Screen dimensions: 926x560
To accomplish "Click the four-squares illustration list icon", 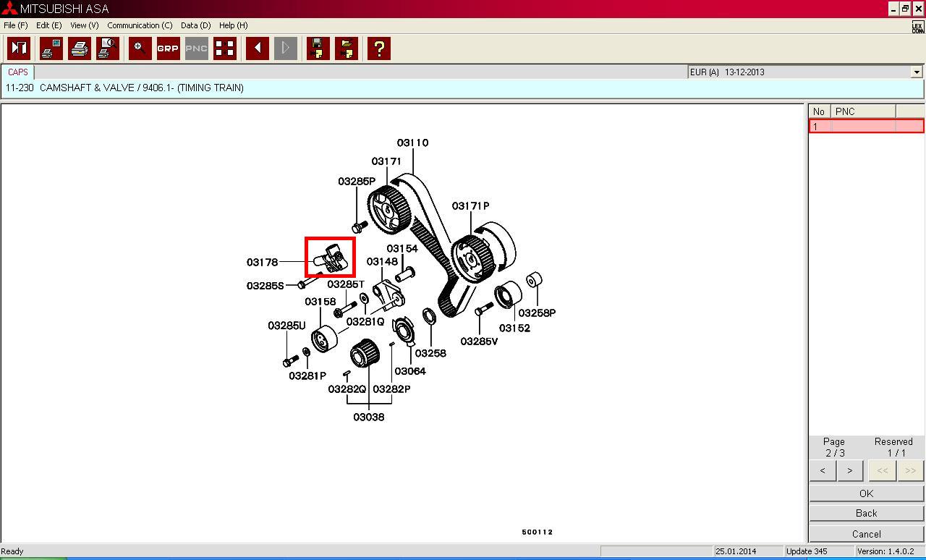I will [x=225, y=48].
